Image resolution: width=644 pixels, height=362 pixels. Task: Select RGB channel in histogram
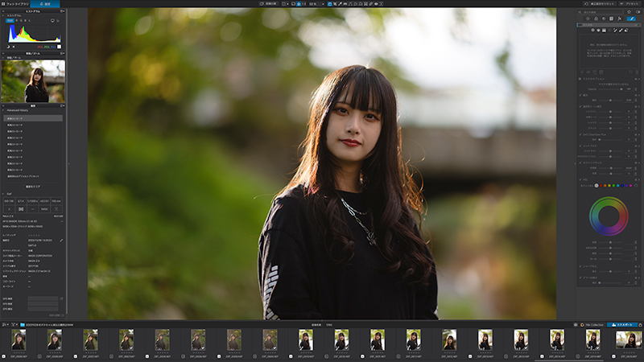pos(10,21)
